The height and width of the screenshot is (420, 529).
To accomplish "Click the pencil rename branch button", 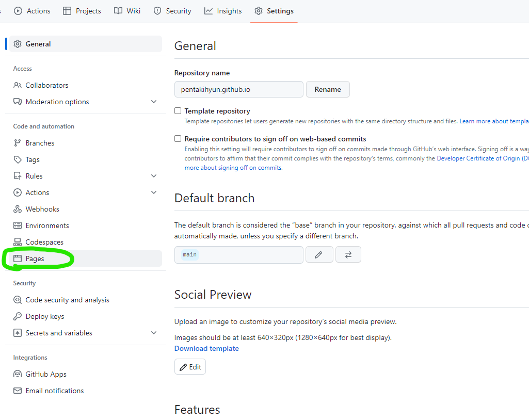I will coord(319,255).
